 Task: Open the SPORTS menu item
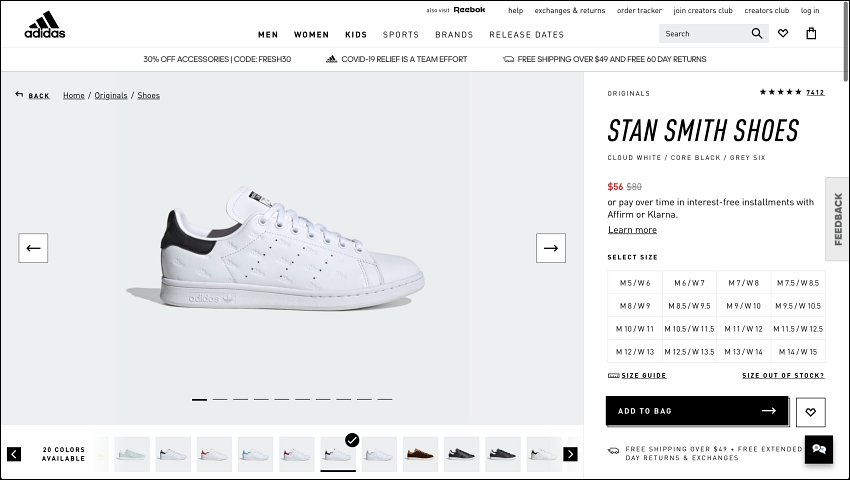[x=401, y=35]
